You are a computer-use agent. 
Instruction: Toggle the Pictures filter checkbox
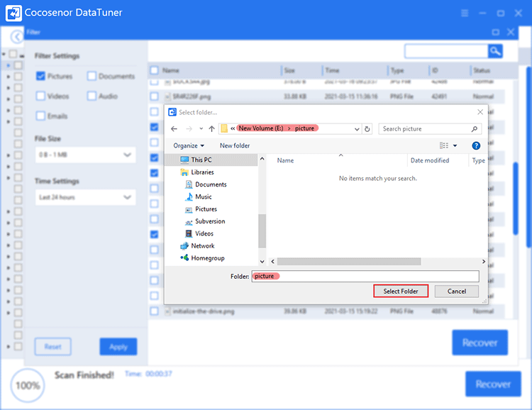[40, 76]
